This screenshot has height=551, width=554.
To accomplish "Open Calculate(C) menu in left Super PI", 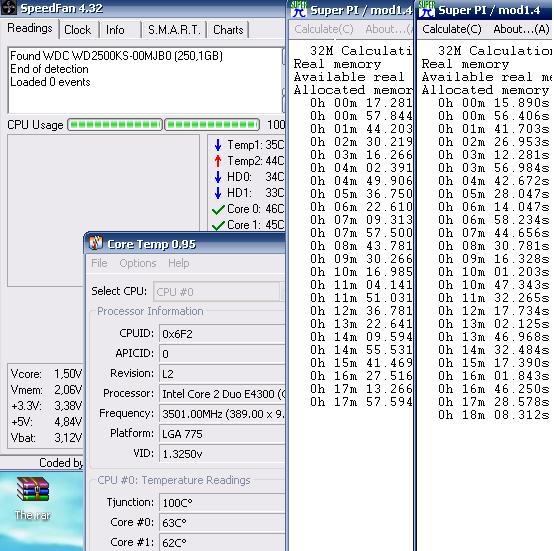I will pos(324,29).
